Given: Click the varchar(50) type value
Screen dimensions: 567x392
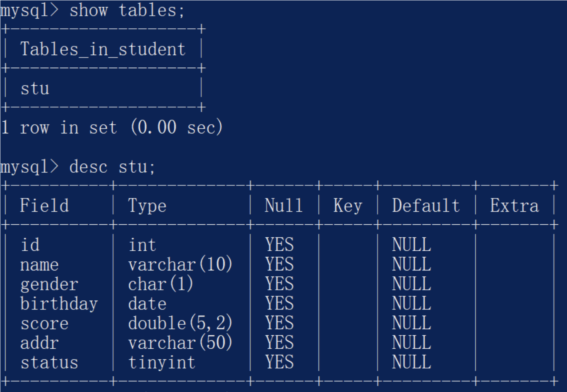Looking at the screenshot, I should 180,343.
